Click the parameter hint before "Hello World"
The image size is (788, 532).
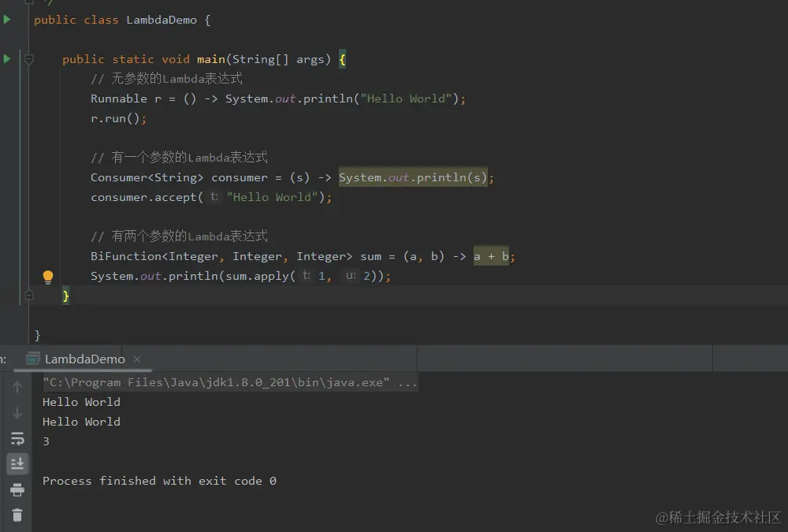[213, 196]
